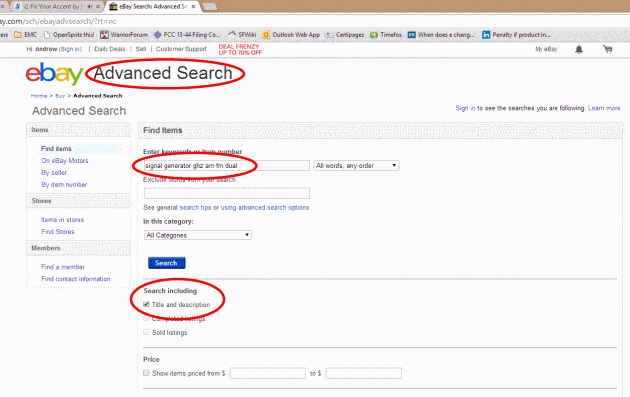Open the Daily Deals link
Image resolution: width=630 pixels, height=397 pixels.
click(110, 49)
